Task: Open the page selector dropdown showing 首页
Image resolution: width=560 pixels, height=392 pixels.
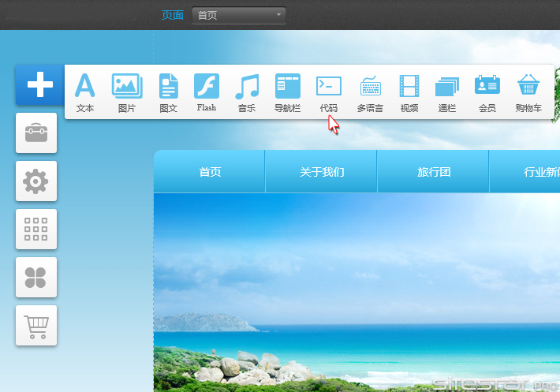Action: click(238, 15)
